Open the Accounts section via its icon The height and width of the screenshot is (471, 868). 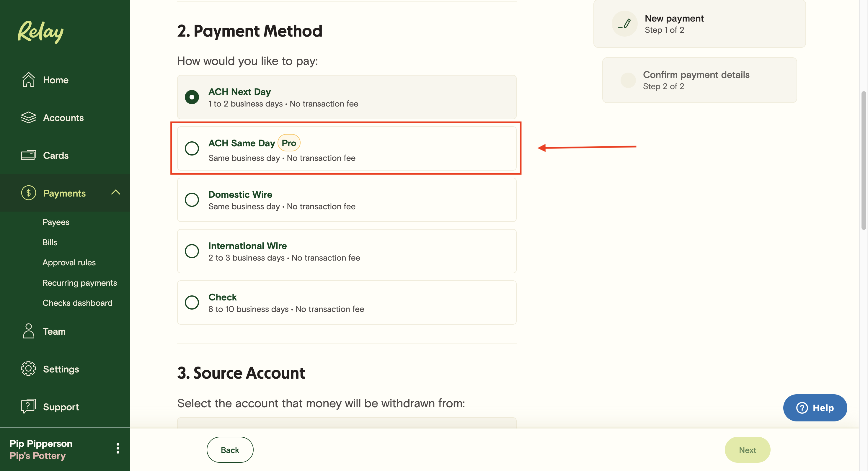tap(28, 117)
